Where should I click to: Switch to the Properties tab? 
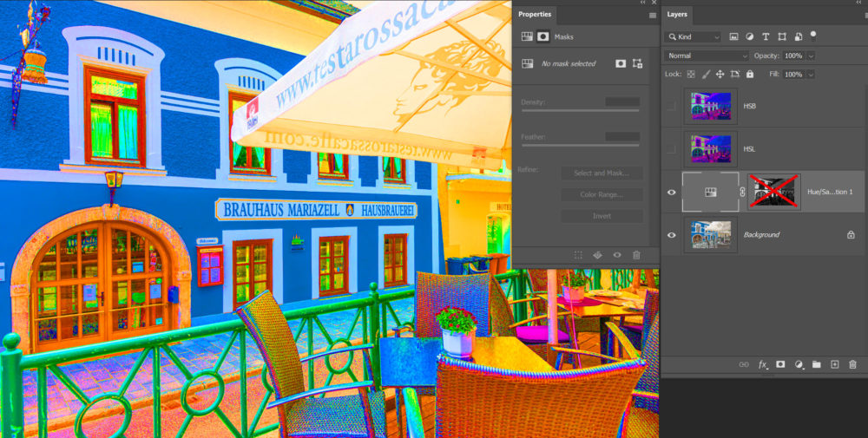coord(535,15)
